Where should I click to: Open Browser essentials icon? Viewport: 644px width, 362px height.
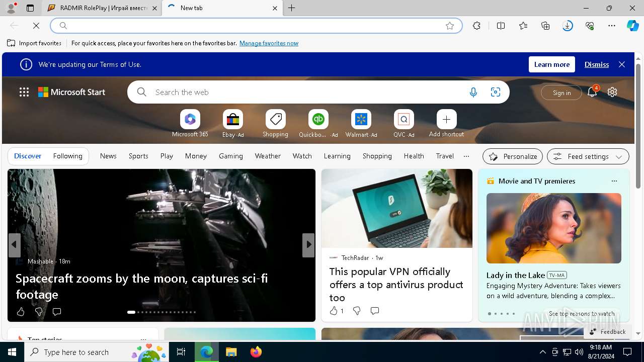(x=590, y=26)
